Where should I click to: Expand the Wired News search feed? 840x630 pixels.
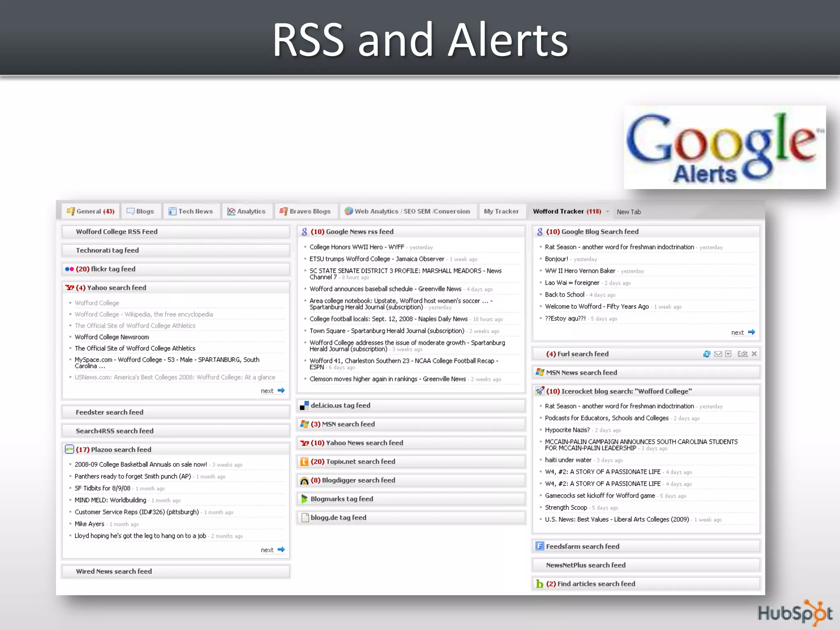pos(114,571)
